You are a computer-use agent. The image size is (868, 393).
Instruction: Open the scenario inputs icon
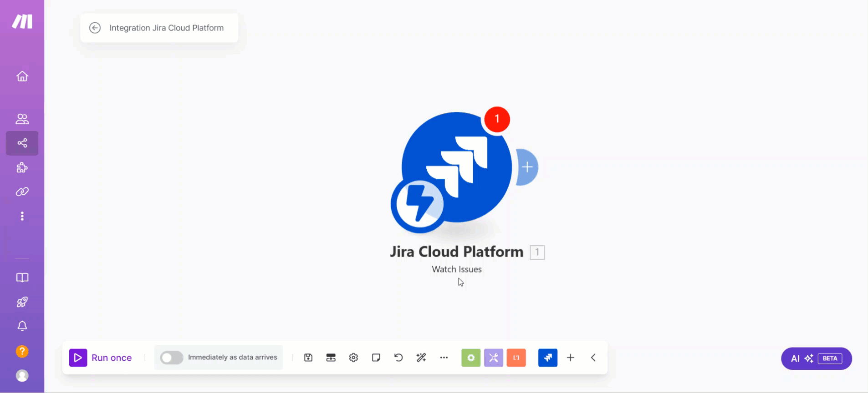pyautogui.click(x=331, y=358)
